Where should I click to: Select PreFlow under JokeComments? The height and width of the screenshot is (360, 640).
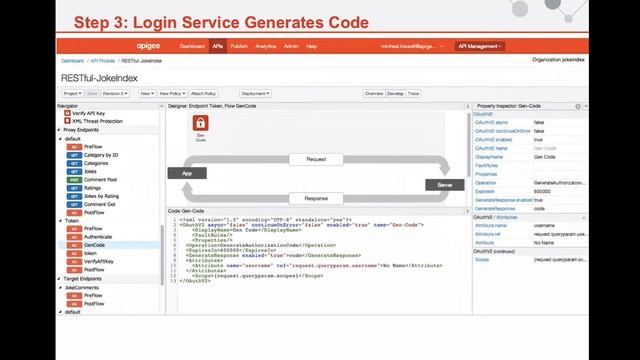tap(93, 296)
